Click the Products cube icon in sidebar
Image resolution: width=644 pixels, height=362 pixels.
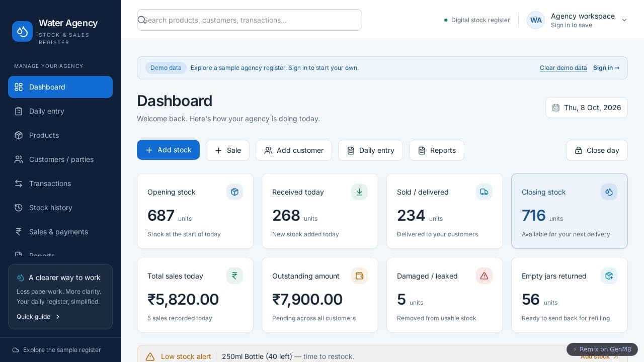coord(19,135)
